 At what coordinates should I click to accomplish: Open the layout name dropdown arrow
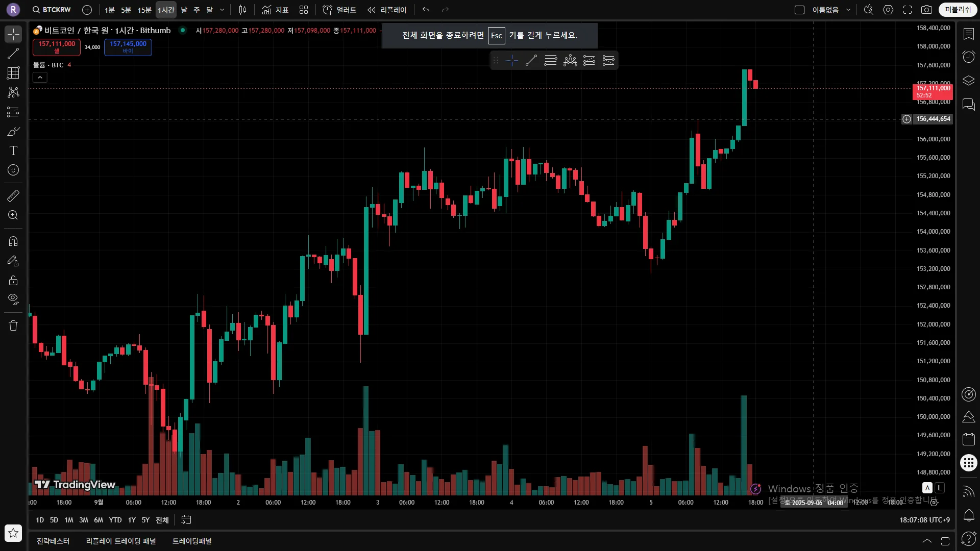pyautogui.click(x=848, y=10)
